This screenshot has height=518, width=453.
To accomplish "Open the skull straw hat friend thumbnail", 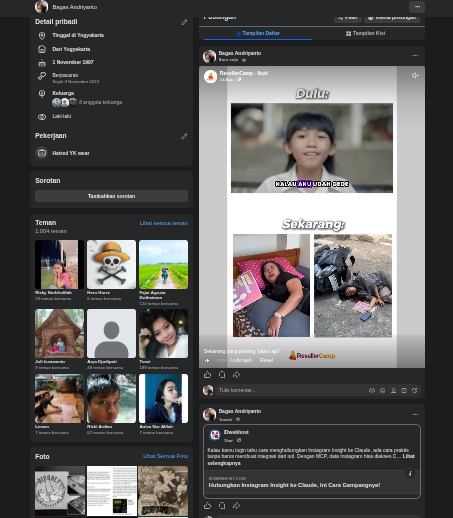I will coord(111,264).
